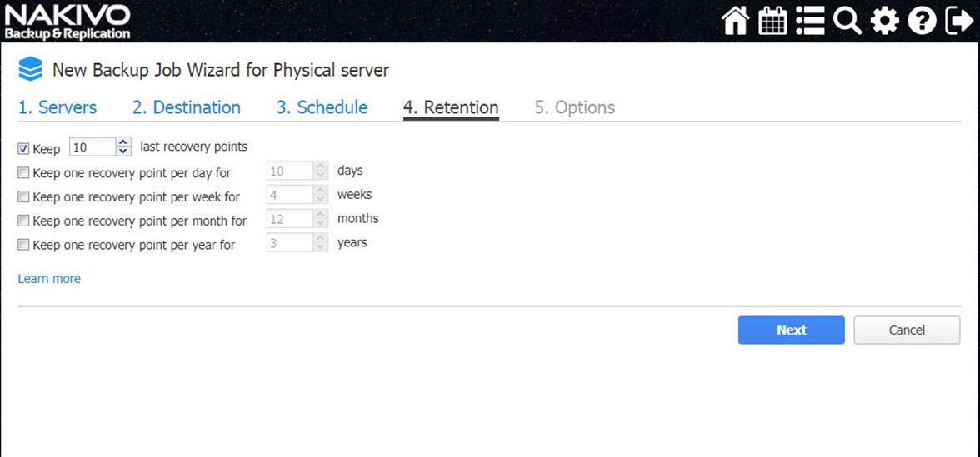980x457 pixels.
Task: Open the calendar view icon
Action: 772,22
